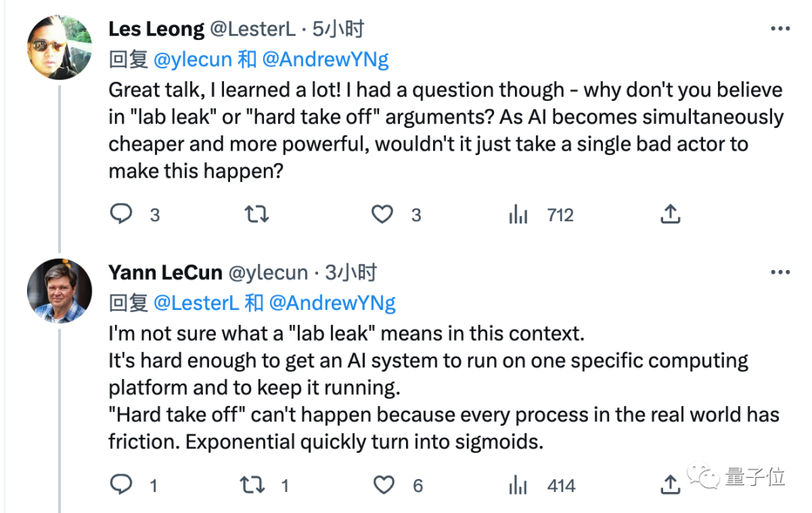Viewport: 812px width, 513px height.
Task: Open more options on Yann LeCun's reply
Action: (x=780, y=272)
